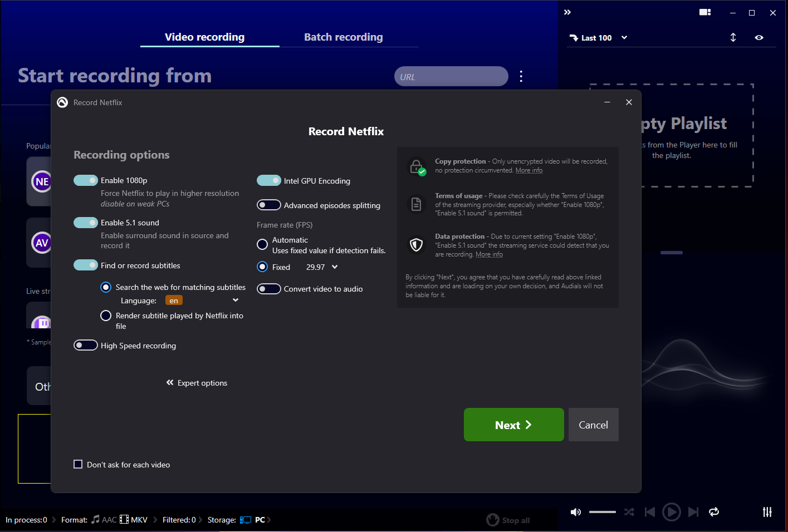Switch off Intel GPU Encoding
Viewport: 788px width, 532px height.
269,181
